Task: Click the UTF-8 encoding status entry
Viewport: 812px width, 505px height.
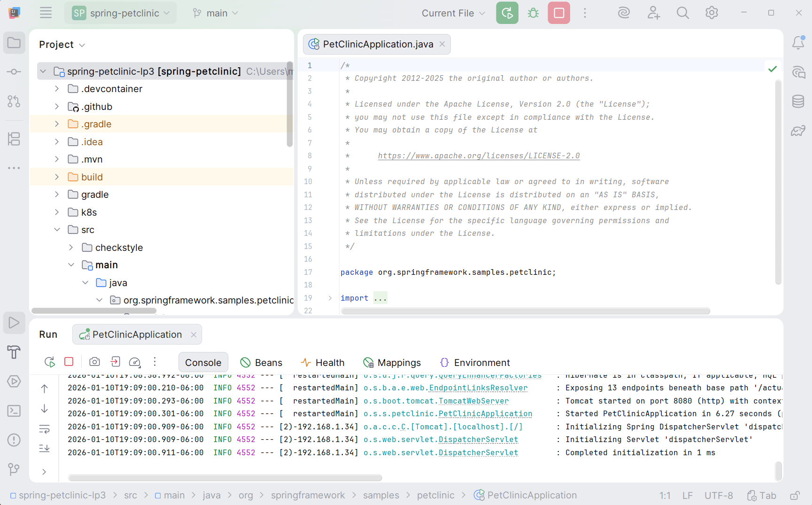Action: (x=719, y=496)
